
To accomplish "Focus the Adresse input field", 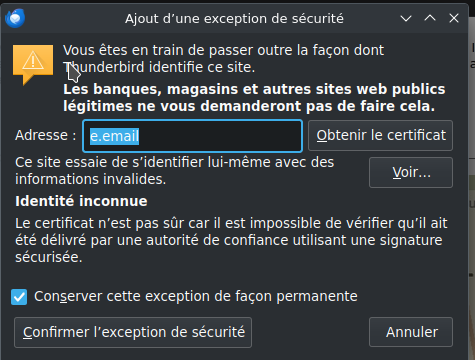I will [x=192, y=136].
